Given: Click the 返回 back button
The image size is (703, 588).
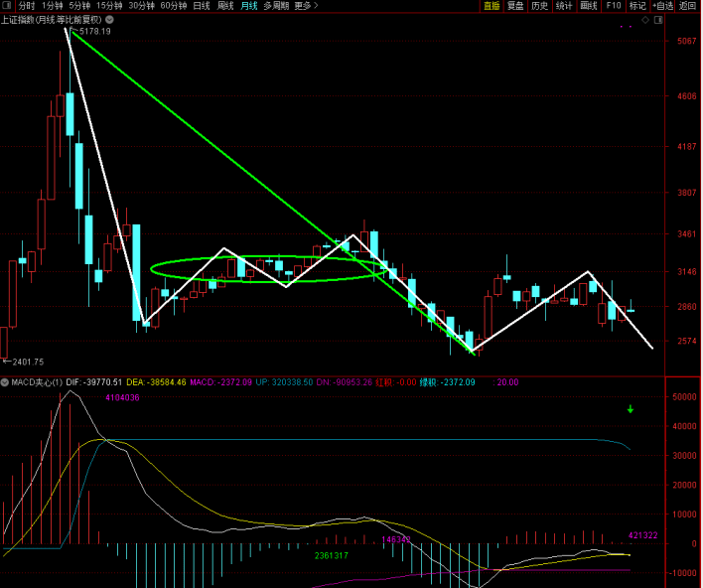Looking at the screenshot, I should click(x=688, y=6).
